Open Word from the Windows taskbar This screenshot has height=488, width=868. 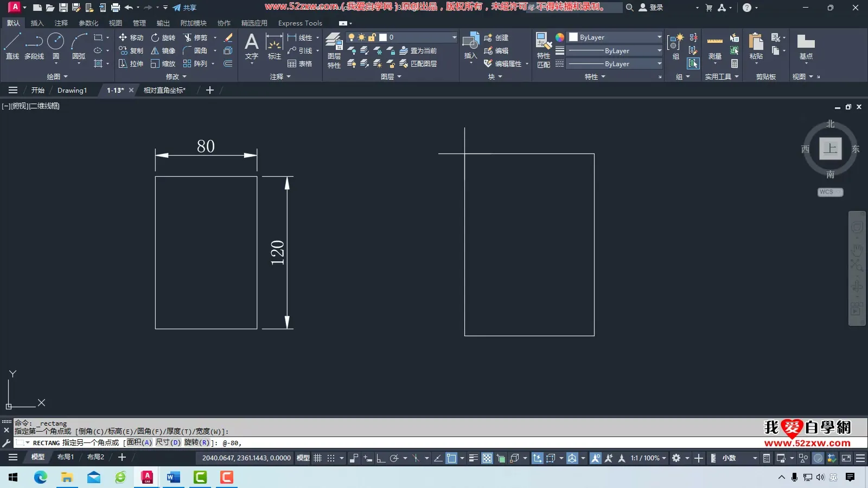[x=173, y=478]
